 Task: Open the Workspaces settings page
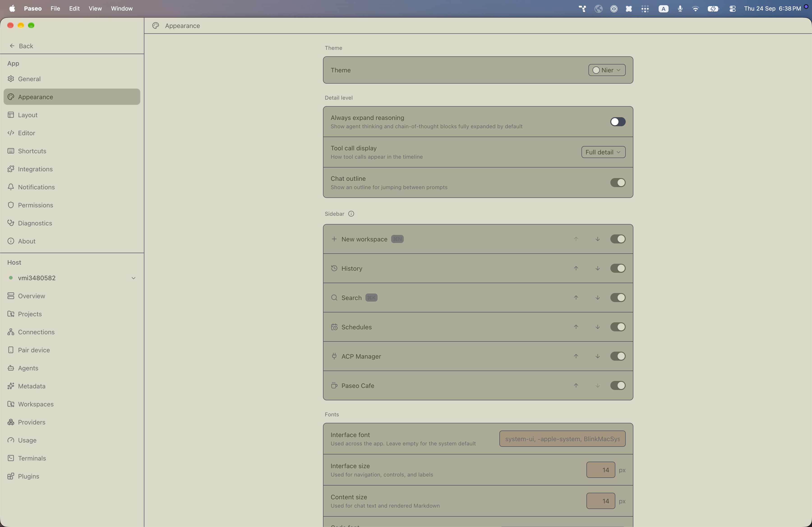pyautogui.click(x=72, y=404)
